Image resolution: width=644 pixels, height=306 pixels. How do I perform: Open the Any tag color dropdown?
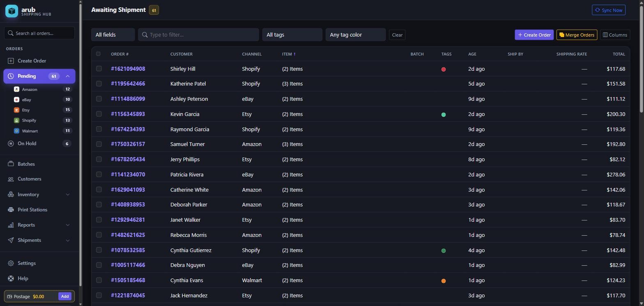(355, 35)
